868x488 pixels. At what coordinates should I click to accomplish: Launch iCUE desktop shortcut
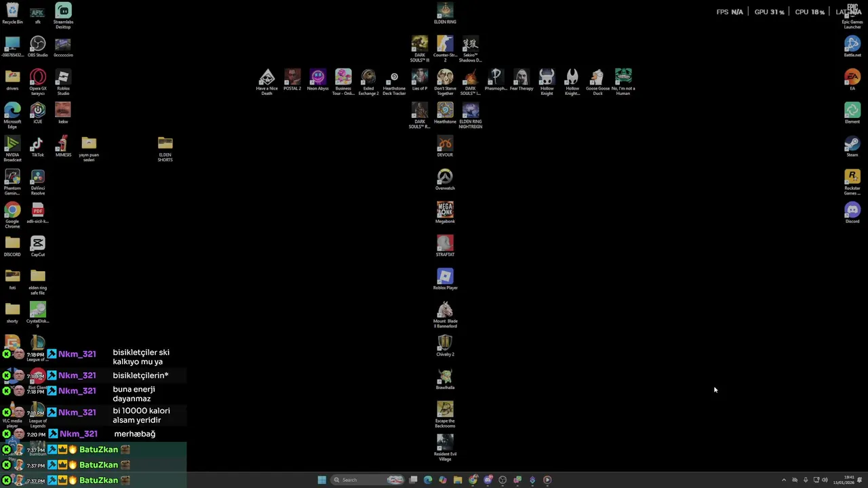[x=38, y=113]
